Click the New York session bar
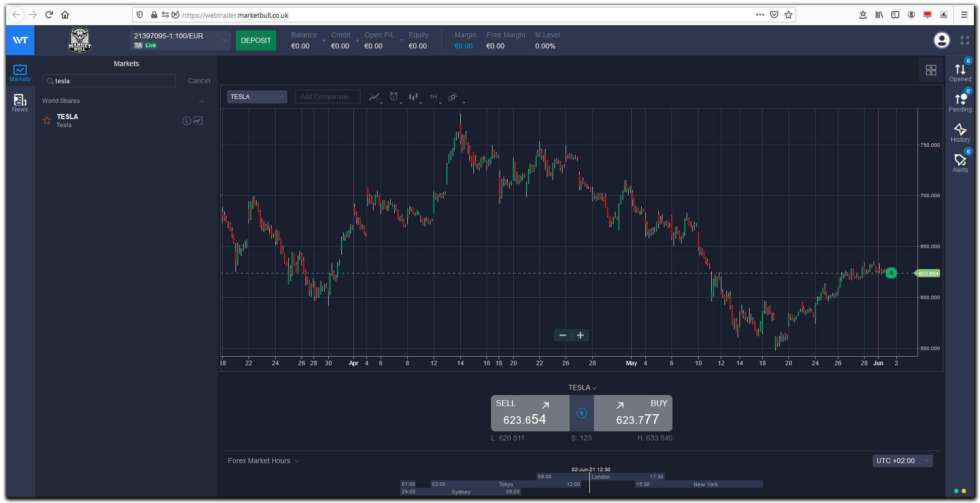 click(698, 484)
